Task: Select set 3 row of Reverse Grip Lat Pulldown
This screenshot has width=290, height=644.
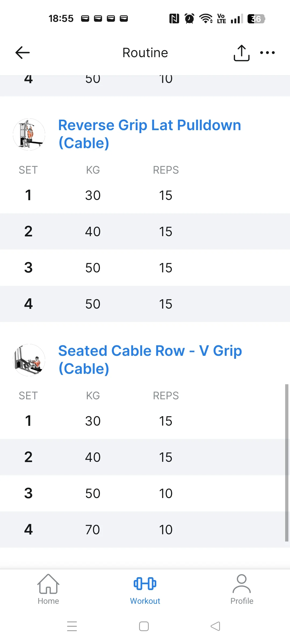Action: pyautogui.click(x=145, y=268)
